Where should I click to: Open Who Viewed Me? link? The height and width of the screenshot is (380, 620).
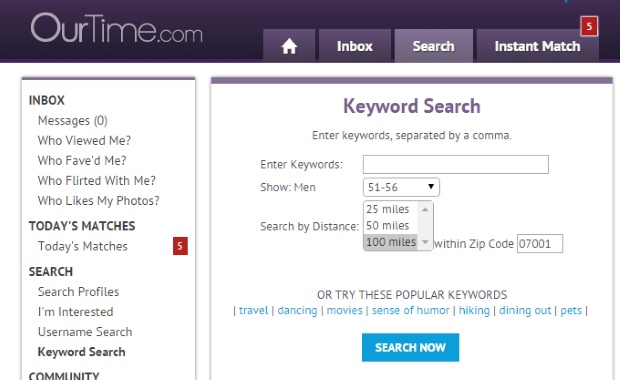click(84, 140)
